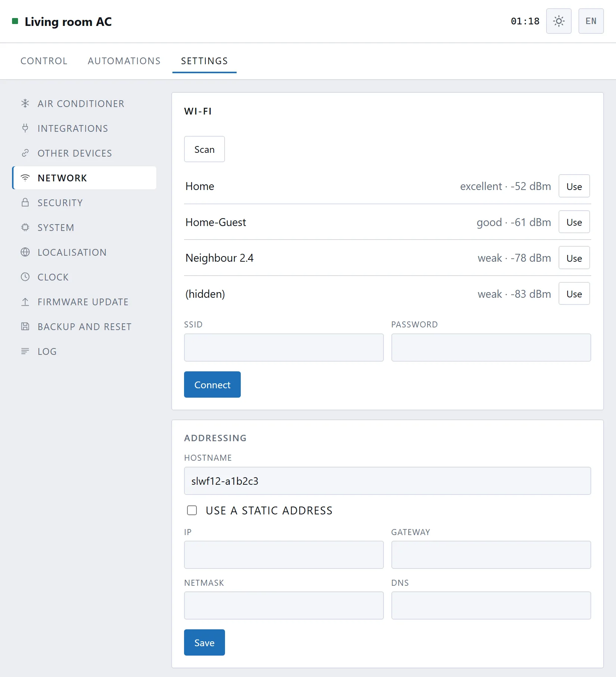Click the Netmask field
The image size is (616, 677).
[x=284, y=605]
